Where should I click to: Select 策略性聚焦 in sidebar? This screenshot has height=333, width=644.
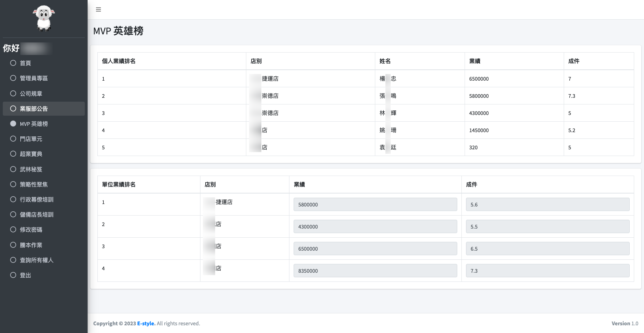[34, 184]
